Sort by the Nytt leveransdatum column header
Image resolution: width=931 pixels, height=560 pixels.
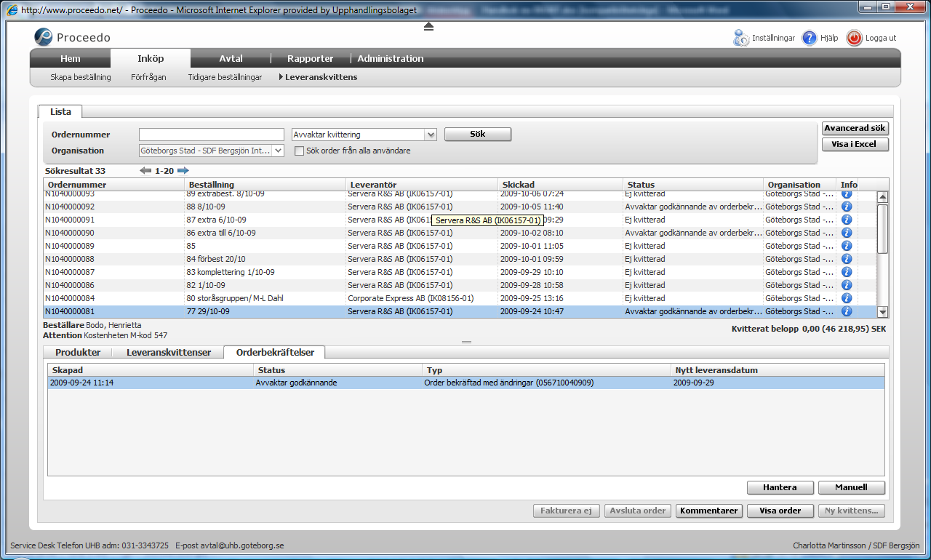[778, 370]
